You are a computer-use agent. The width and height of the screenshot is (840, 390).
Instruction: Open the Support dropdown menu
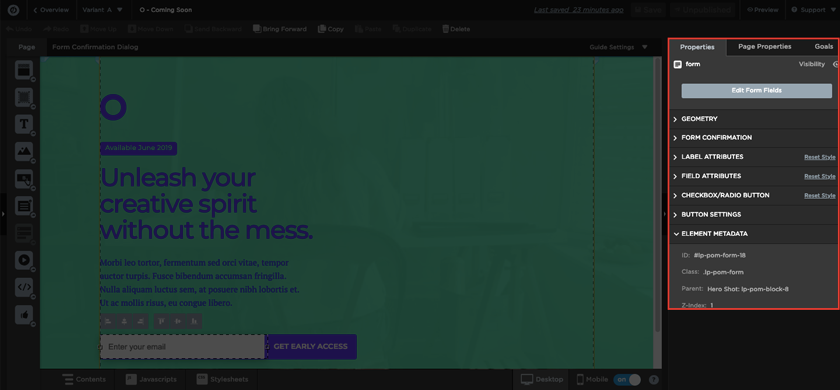[813, 10]
